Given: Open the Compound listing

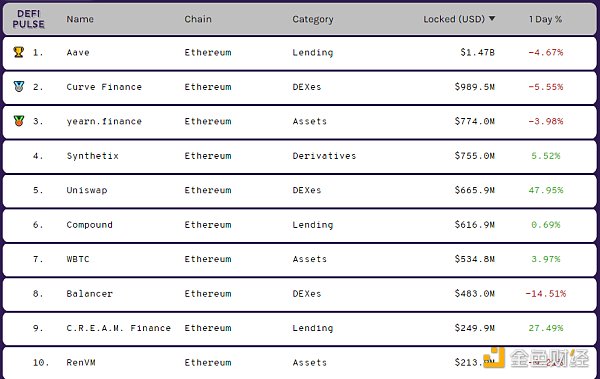Looking at the screenshot, I should pyautogui.click(x=90, y=225).
